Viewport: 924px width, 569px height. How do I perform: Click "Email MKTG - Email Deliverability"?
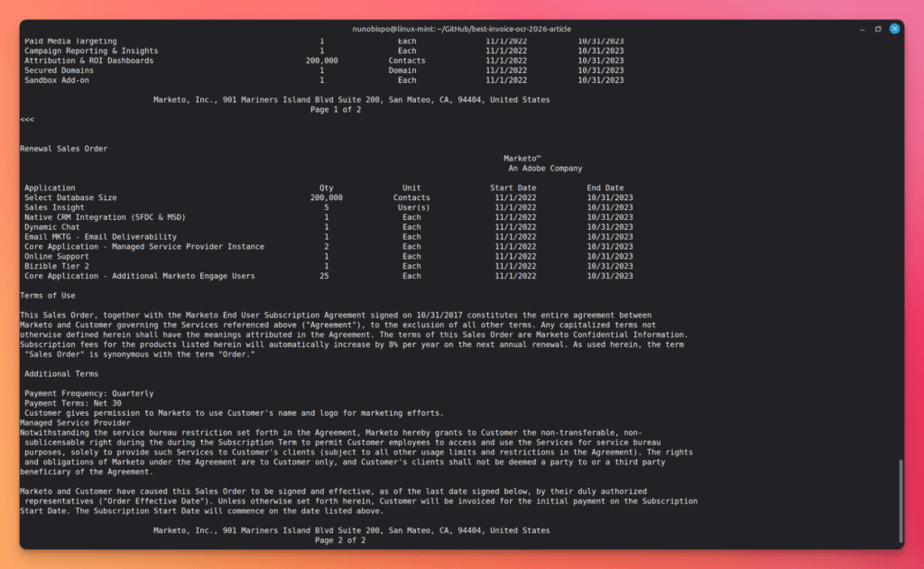100,237
